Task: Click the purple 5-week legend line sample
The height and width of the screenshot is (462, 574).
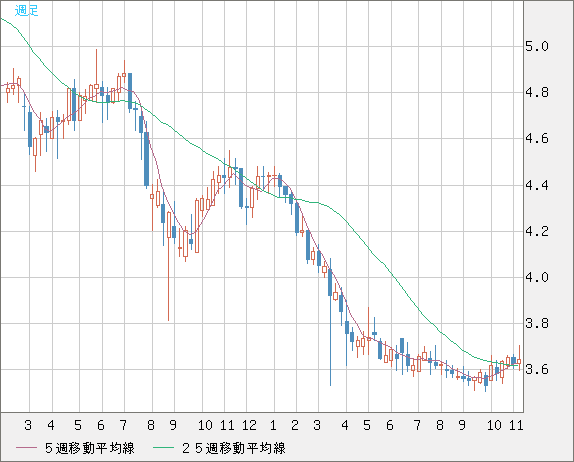Action: (x=27, y=448)
